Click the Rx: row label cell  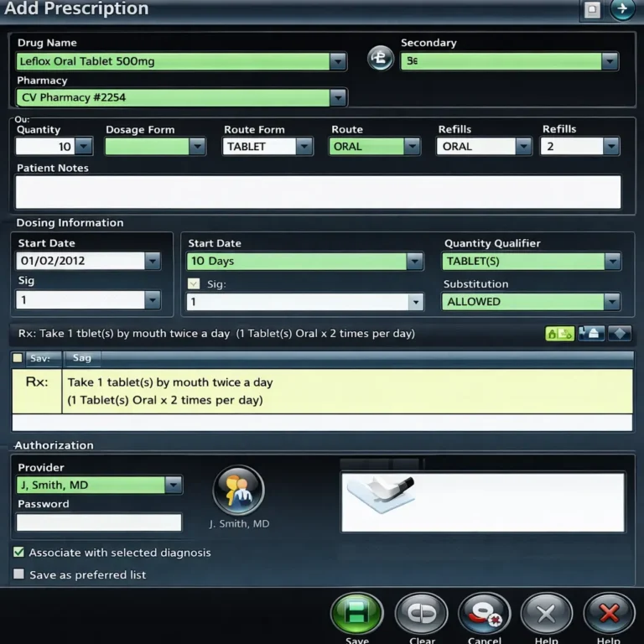[x=37, y=391]
